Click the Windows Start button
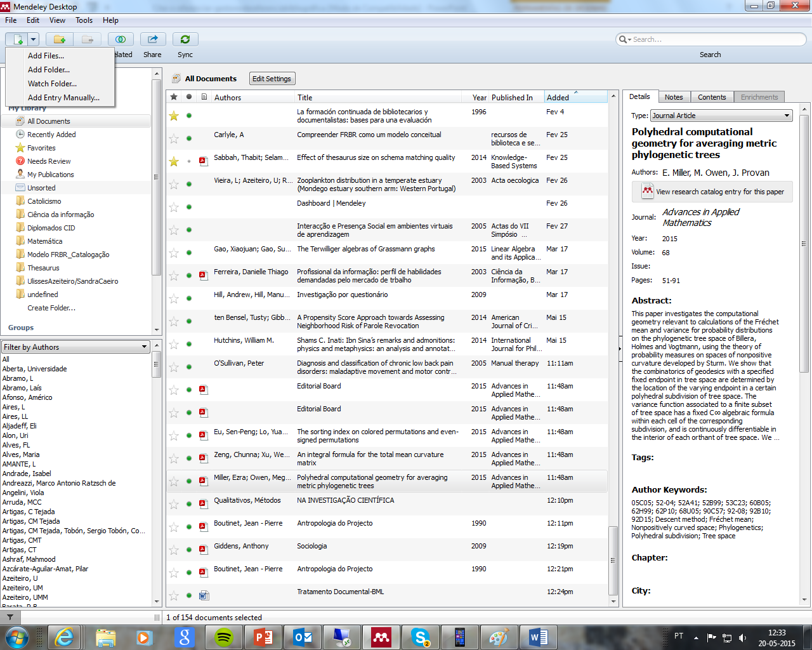The image size is (812, 650). click(17, 637)
